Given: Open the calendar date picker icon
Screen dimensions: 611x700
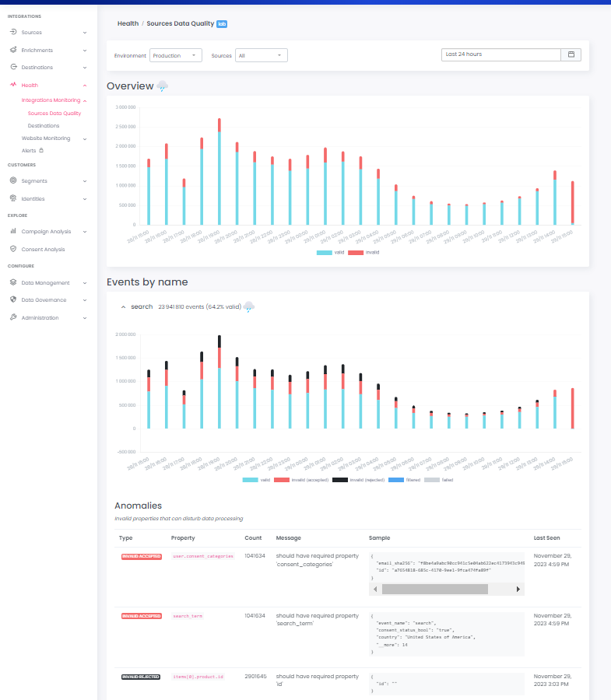Looking at the screenshot, I should (x=571, y=55).
